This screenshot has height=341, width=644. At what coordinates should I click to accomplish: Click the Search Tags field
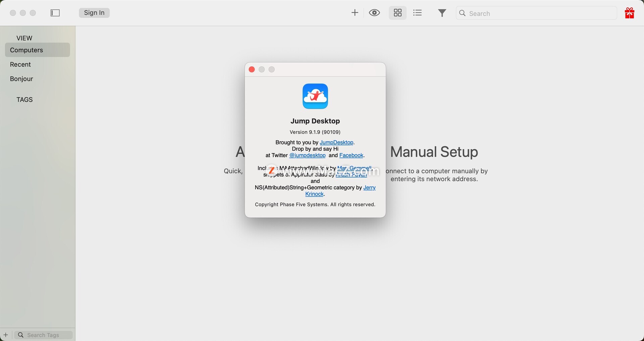coord(44,335)
